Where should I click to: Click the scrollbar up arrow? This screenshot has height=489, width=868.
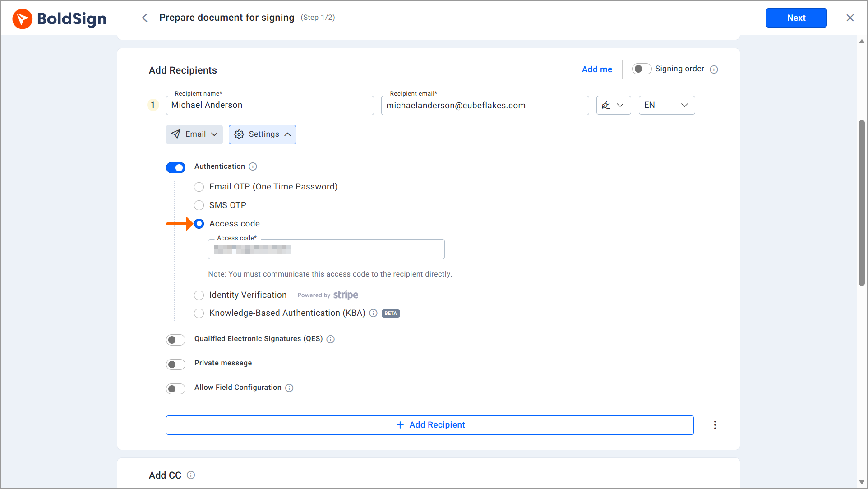tap(862, 42)
